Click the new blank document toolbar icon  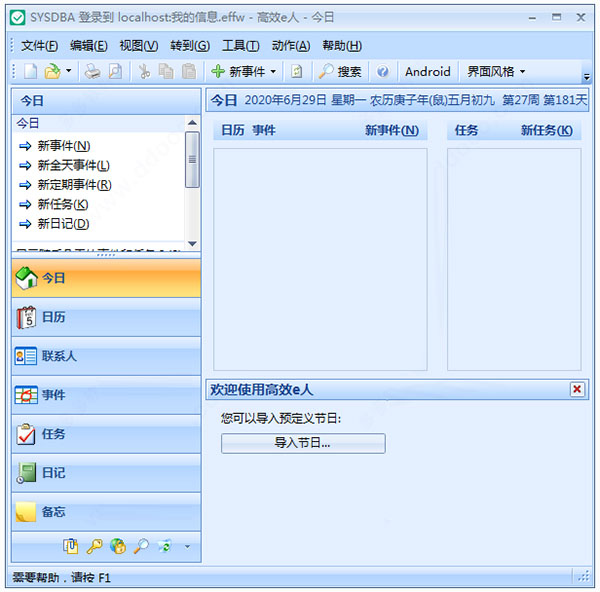coord(30,72)
